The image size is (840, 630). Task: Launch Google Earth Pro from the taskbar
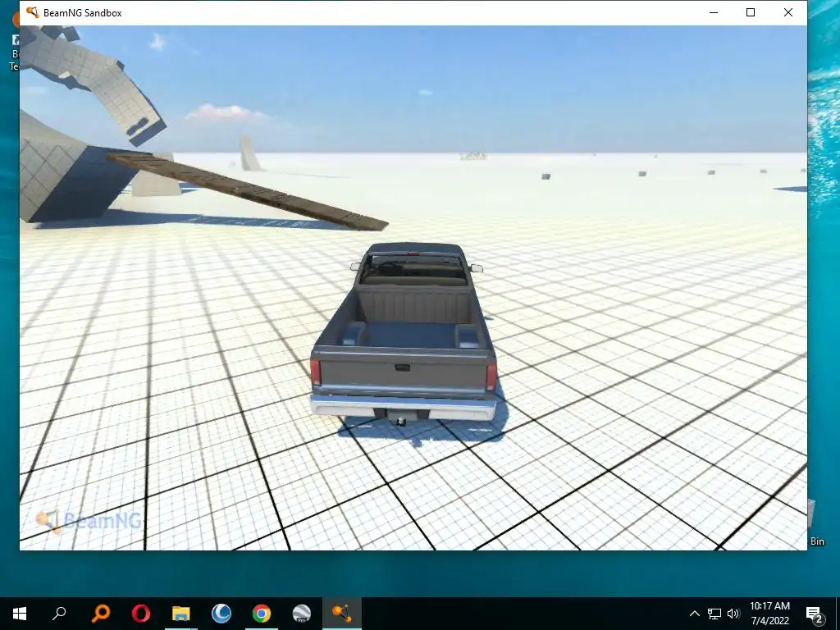(x=302, y=614)
